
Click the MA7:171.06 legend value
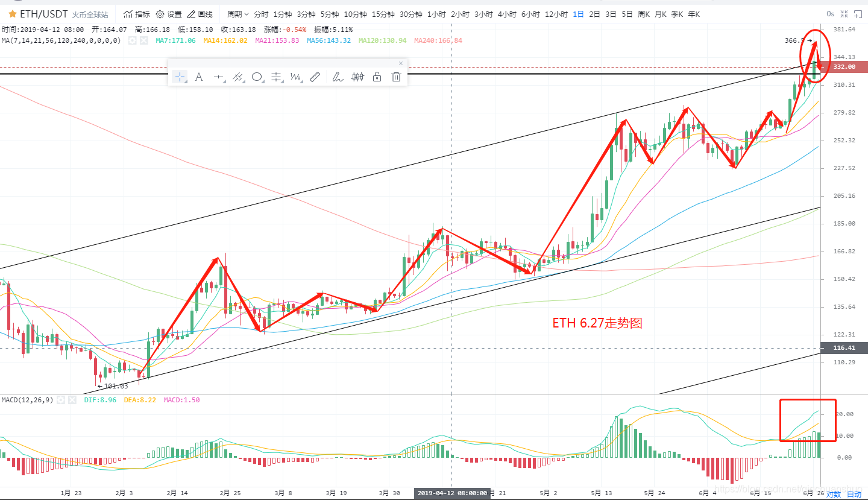(x=175, y=40)
